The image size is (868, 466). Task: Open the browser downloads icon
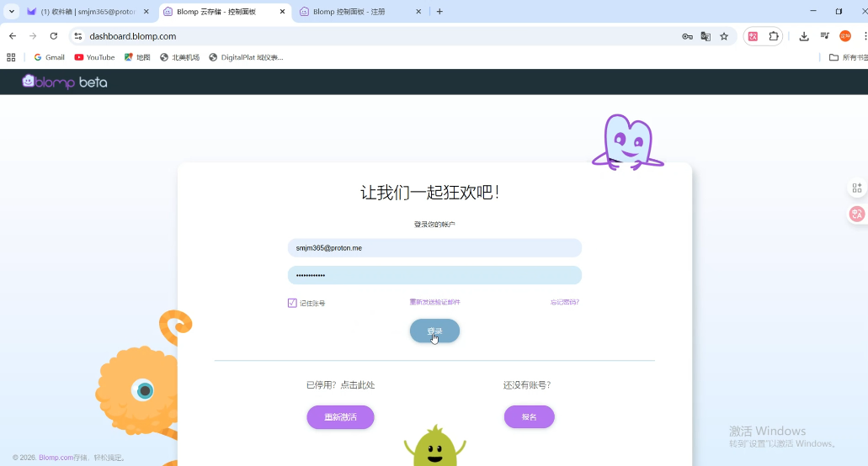click(x=804, y=36)
